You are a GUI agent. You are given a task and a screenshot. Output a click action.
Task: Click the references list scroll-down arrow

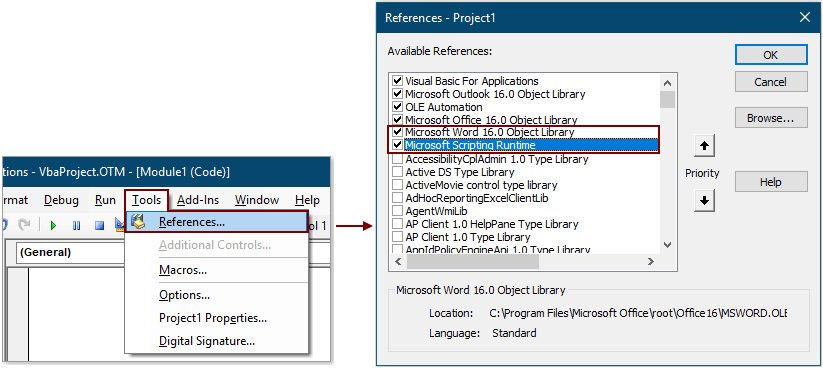tap(667, 245)
